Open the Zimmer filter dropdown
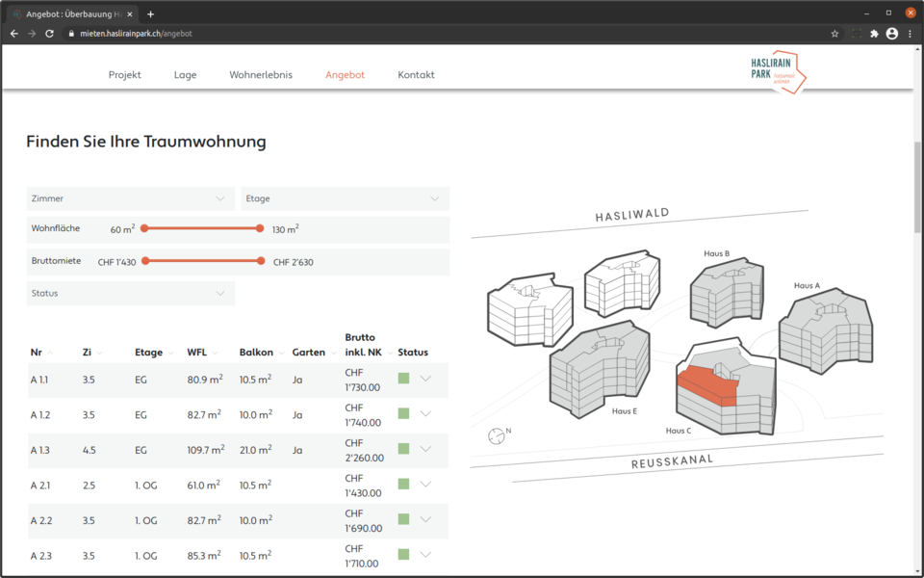 click(x=130, y=198)
